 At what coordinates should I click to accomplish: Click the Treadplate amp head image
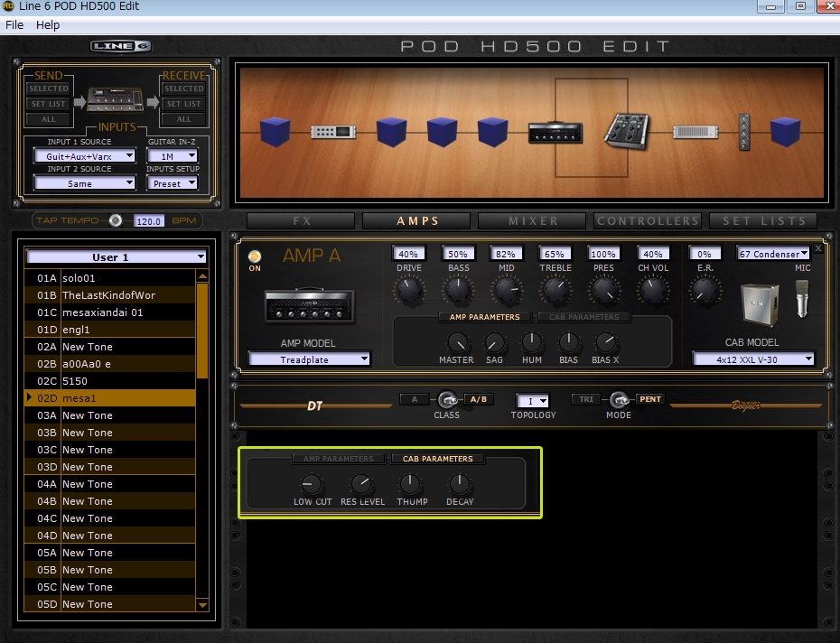pyautogui.click(x=309, y=306)
